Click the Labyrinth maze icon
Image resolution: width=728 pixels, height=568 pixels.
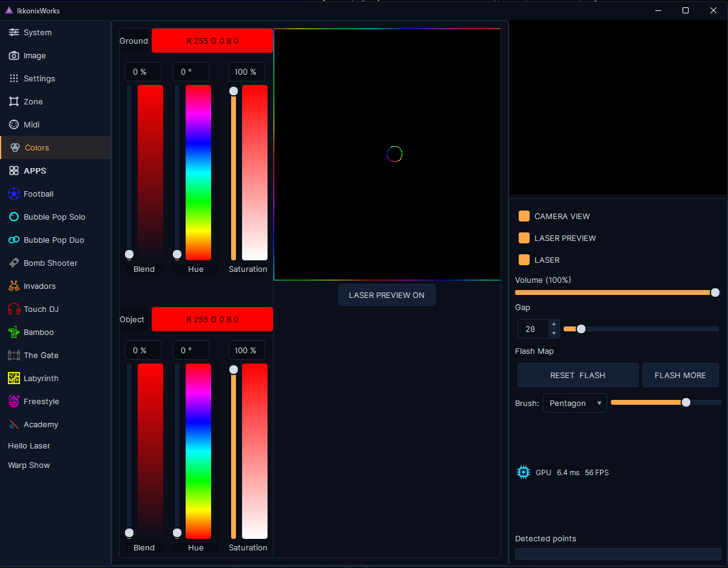click(x=14, y=378)
